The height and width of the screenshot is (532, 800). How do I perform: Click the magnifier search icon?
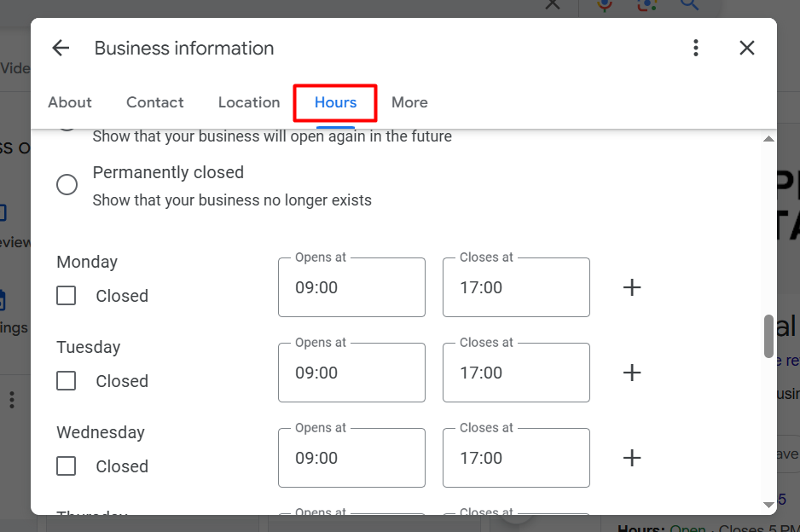tap(689, 5)
